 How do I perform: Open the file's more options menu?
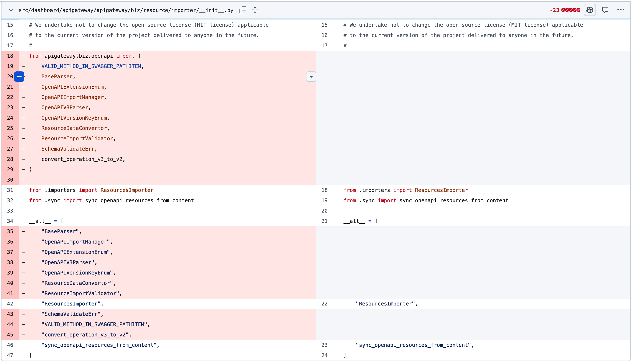pos(620,10)
